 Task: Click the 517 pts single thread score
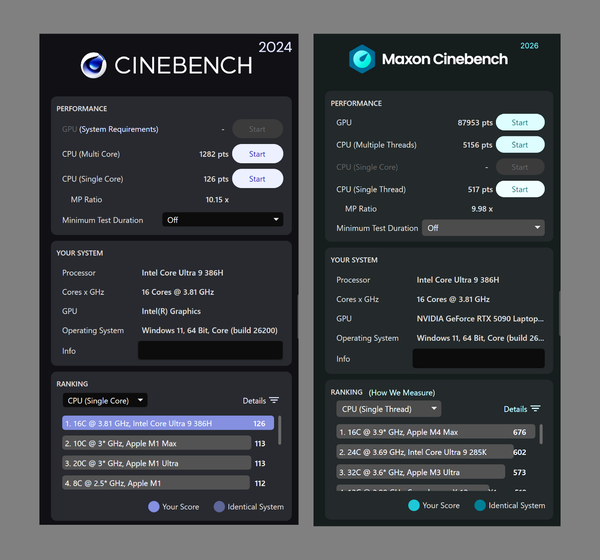tap(480, 189)
